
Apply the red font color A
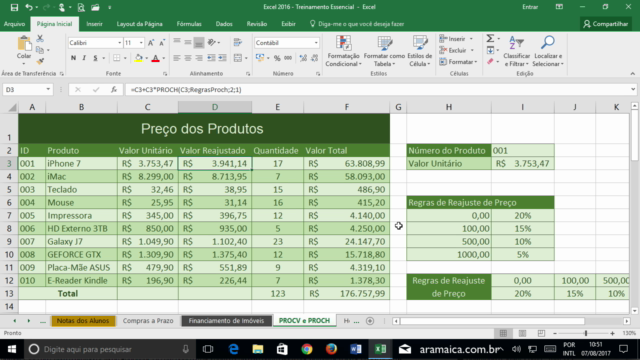[x=156, y=58]
